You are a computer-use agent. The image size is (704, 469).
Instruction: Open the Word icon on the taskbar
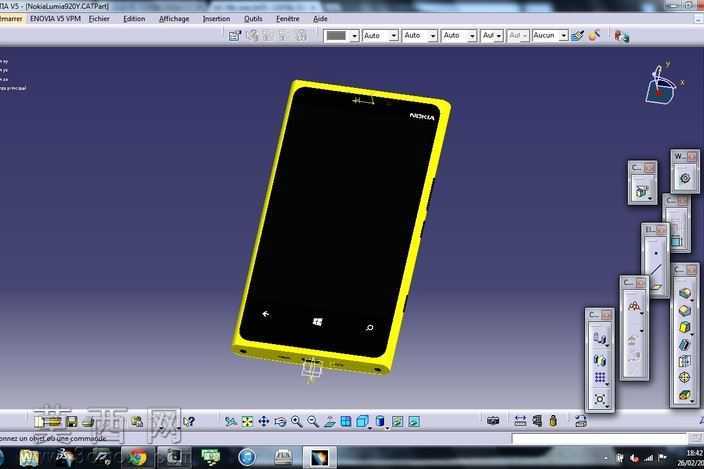pyautogui.click(x=29, y=458)
